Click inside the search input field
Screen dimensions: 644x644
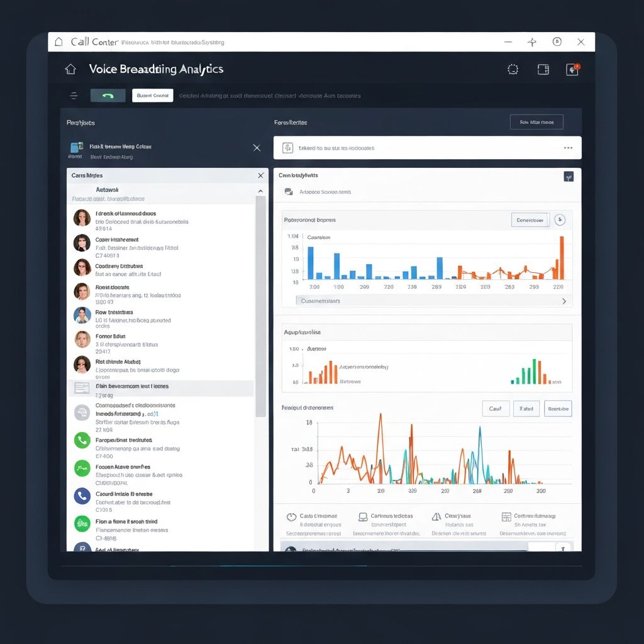point(377,148)
